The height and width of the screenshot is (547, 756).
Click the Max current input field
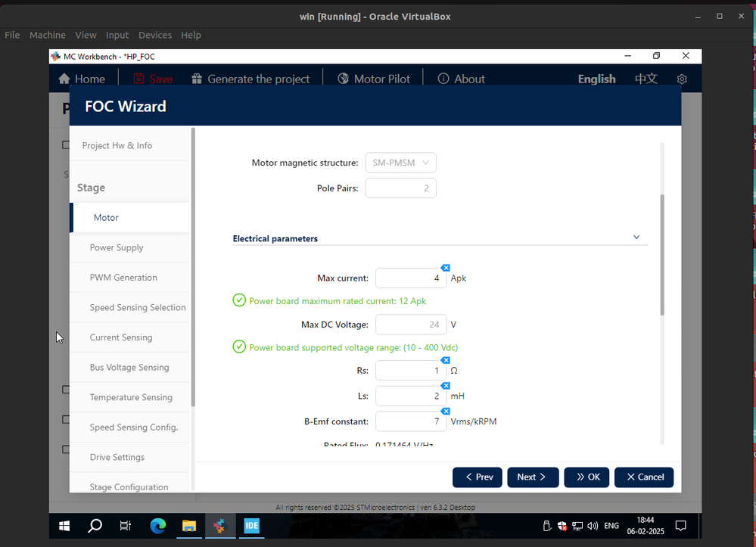point(411,278)
